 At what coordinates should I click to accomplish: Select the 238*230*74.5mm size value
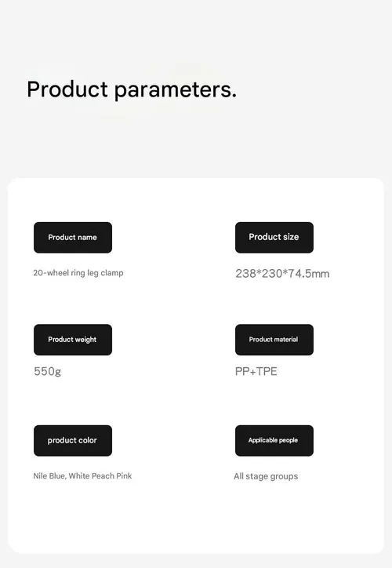coord(282,274)
